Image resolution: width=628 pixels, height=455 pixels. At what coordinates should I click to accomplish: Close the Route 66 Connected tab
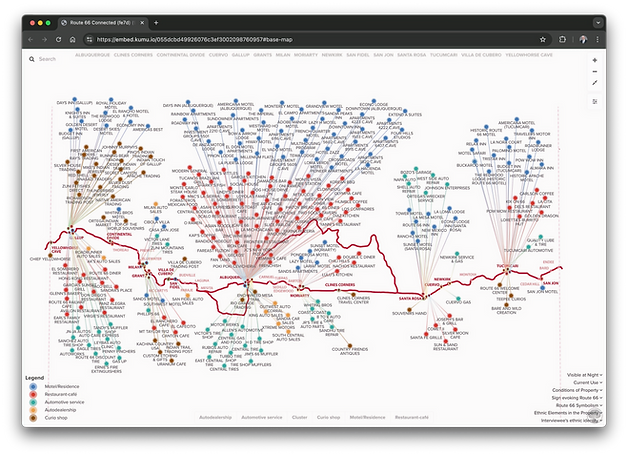point(142,23)
